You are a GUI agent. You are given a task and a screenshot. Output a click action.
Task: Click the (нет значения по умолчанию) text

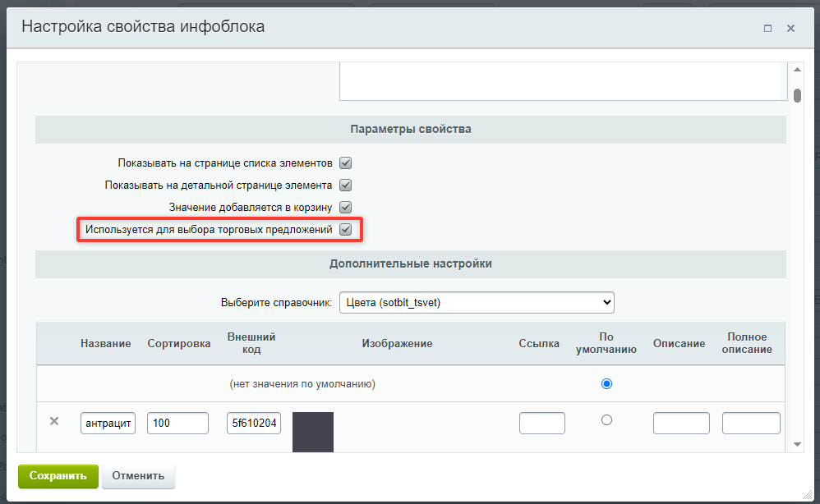[302, 384]
